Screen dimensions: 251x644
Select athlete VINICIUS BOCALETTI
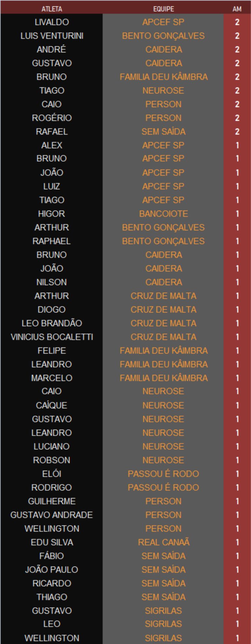tap(52, 337)
